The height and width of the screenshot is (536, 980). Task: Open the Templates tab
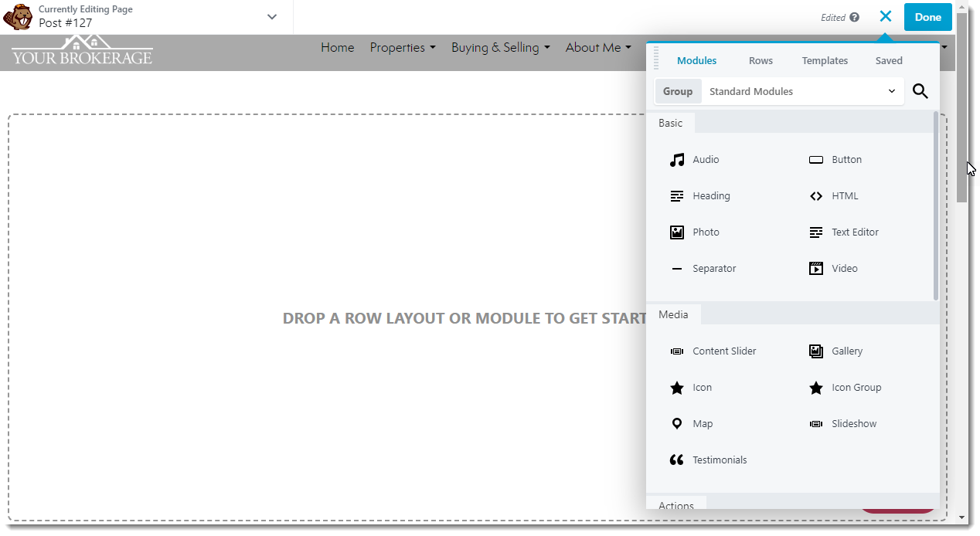point(825,60)
